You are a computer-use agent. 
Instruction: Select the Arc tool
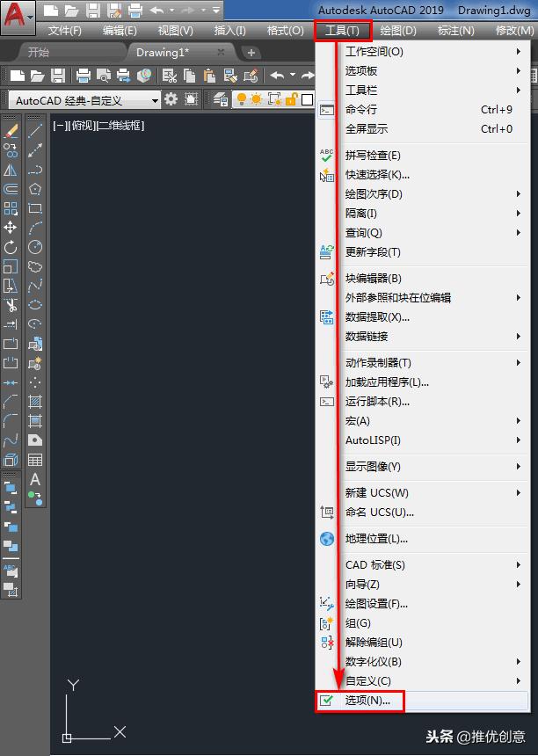35,228
